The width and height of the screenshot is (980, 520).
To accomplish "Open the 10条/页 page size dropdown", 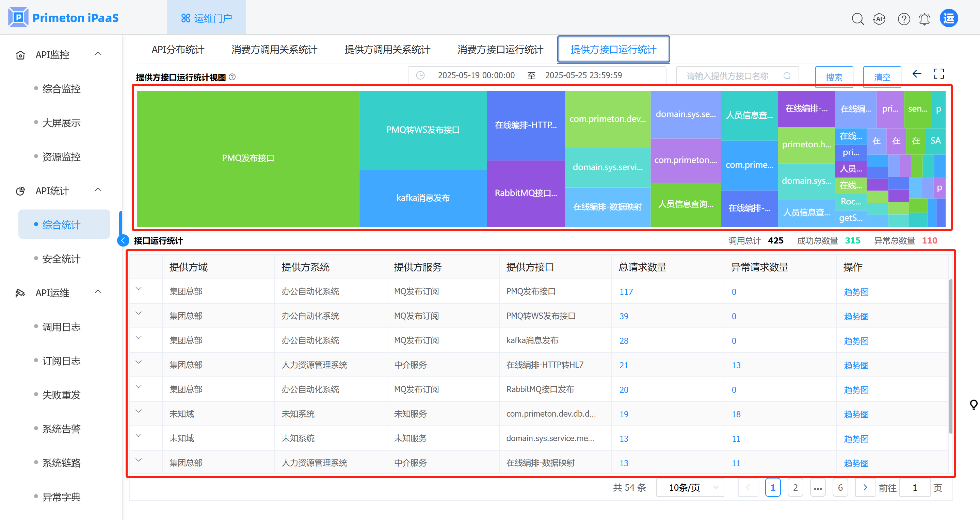I will [x=690, y=487].
